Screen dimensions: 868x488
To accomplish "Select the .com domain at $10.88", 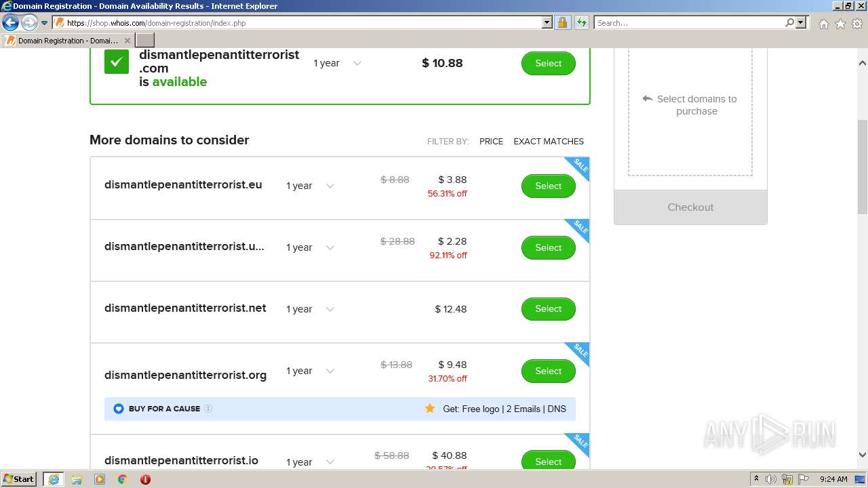I will 548,63.
